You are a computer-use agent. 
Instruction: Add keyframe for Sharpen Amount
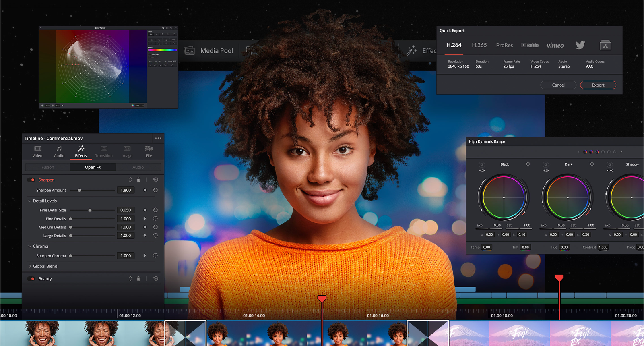[x=145, y=190]
